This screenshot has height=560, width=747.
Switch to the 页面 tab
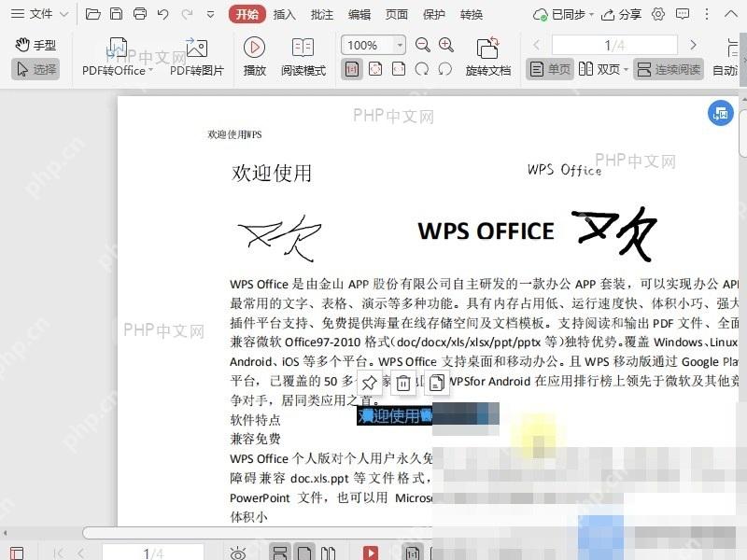coord(396,15)
